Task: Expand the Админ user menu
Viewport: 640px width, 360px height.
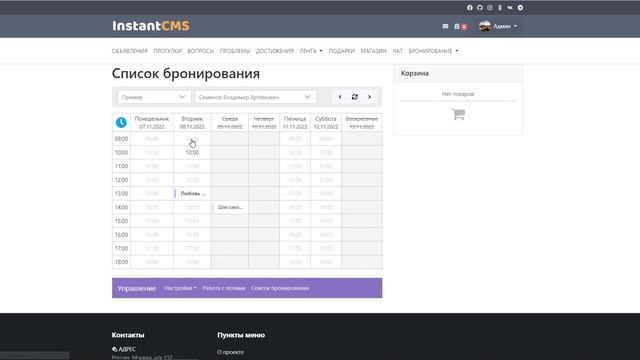Action: (505, 26)
